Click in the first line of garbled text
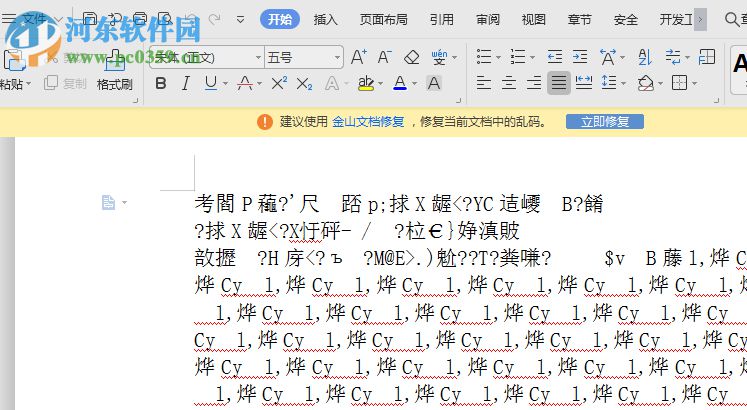 (399, 204)
